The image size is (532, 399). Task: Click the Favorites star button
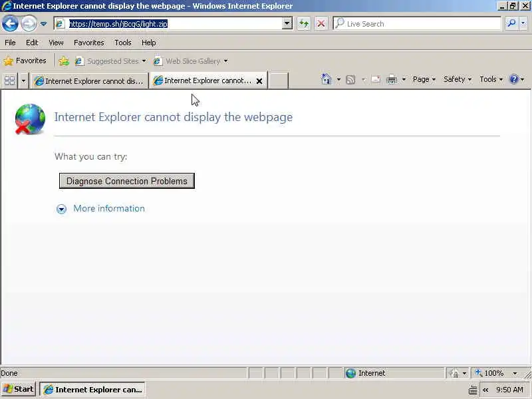[x=25, y=61]
